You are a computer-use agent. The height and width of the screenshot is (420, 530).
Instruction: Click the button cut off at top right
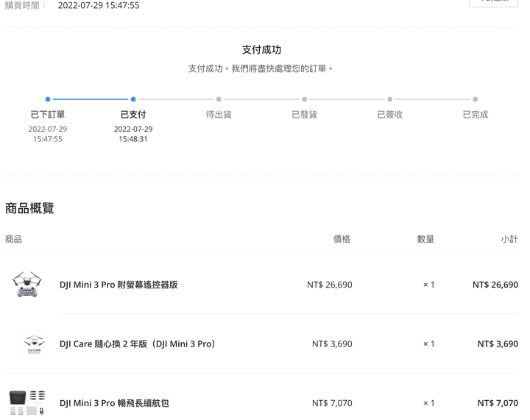[493, 3]
